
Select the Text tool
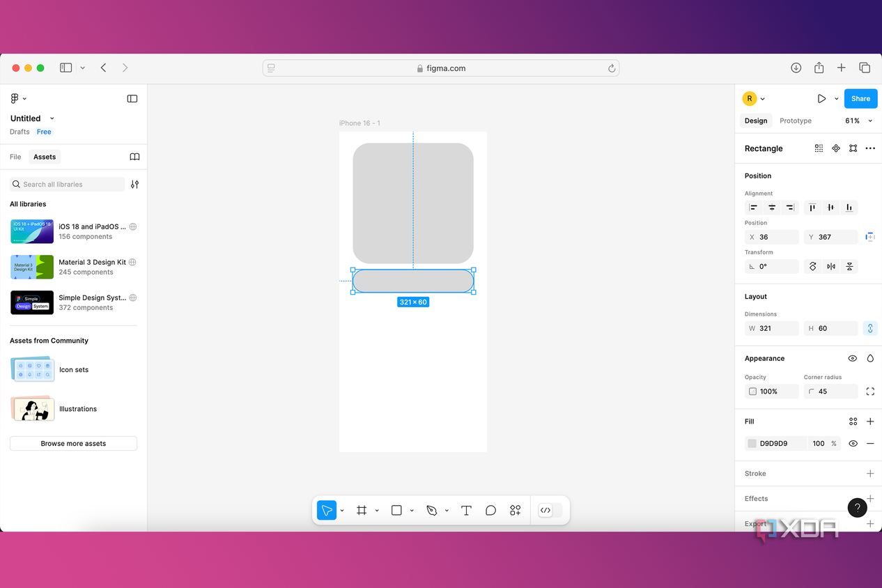(466, 510)
